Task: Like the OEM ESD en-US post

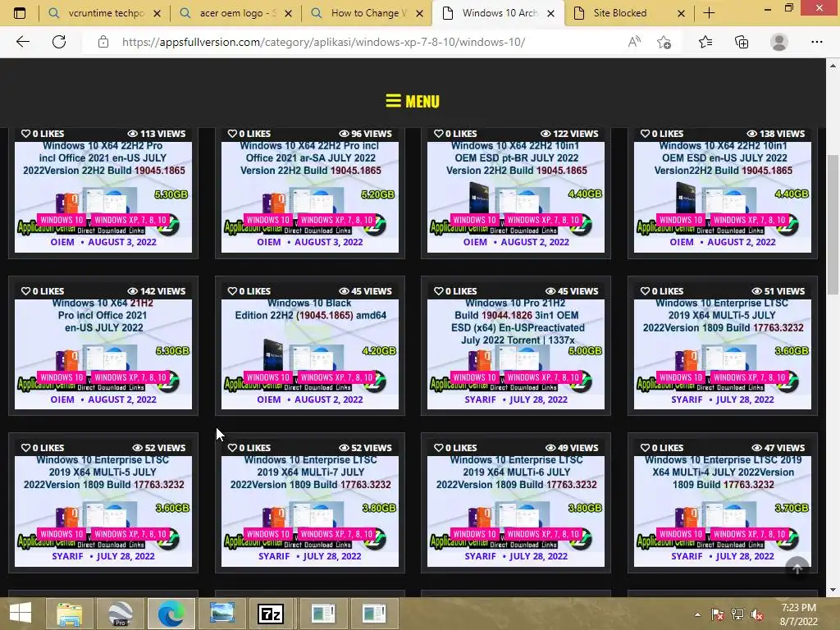Action: (662, 134)
